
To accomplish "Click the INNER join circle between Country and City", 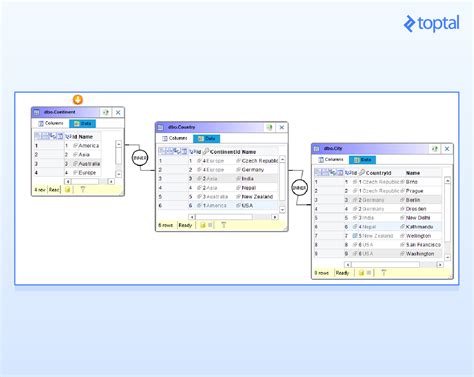I will pos(299,188).
